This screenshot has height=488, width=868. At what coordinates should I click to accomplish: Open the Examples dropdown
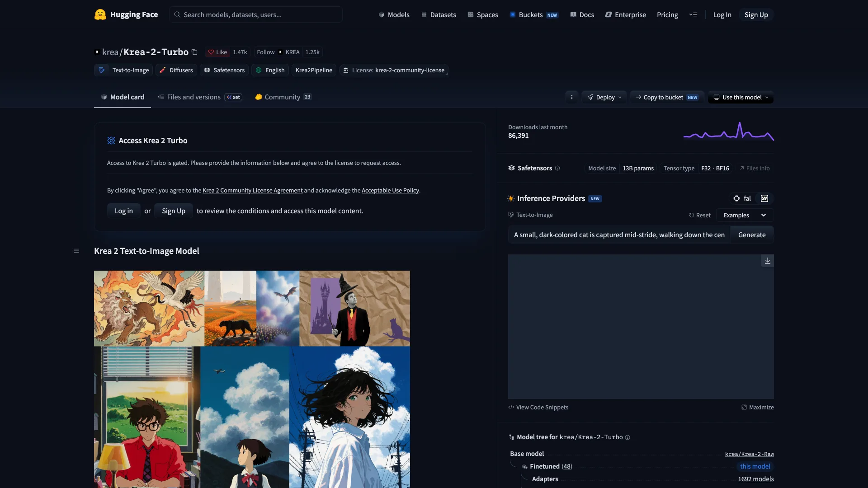(744, 215)
